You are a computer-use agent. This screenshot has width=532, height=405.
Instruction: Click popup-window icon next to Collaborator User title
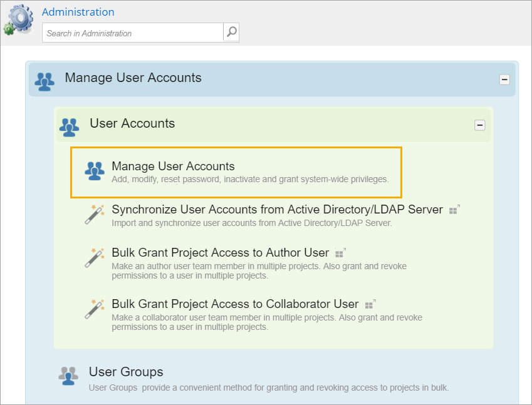[370, 304]
